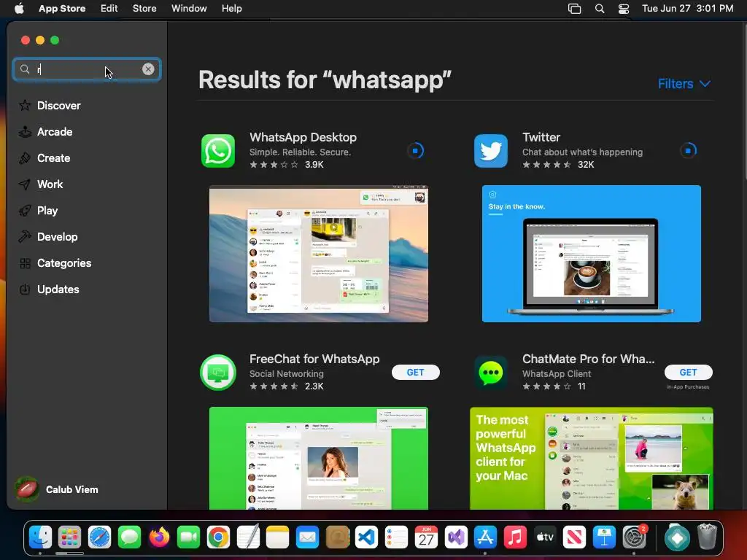Stop the WhatsApp Desktop download
Screen dimensions: 747x560
[x=415, y=151]
